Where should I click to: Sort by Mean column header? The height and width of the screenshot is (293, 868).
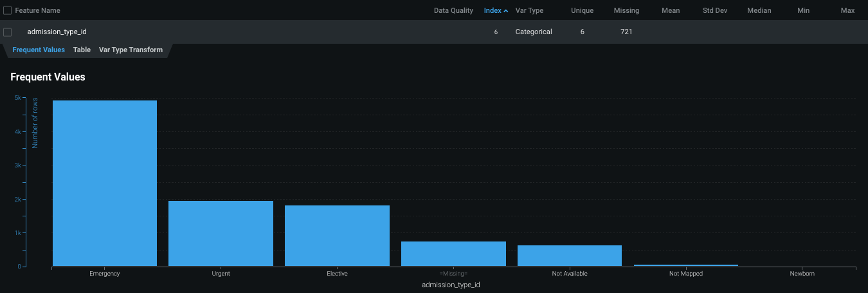tap(670, 10)
